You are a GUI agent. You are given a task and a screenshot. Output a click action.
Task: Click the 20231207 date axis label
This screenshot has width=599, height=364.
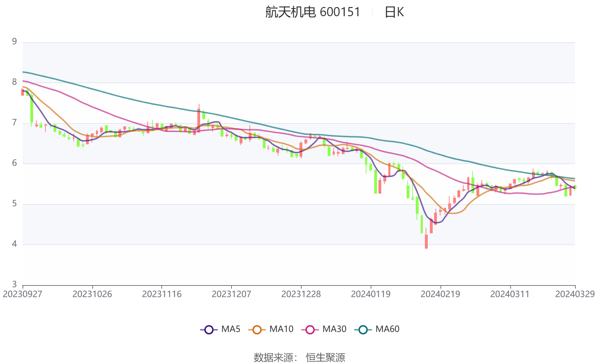coord(231,294)
